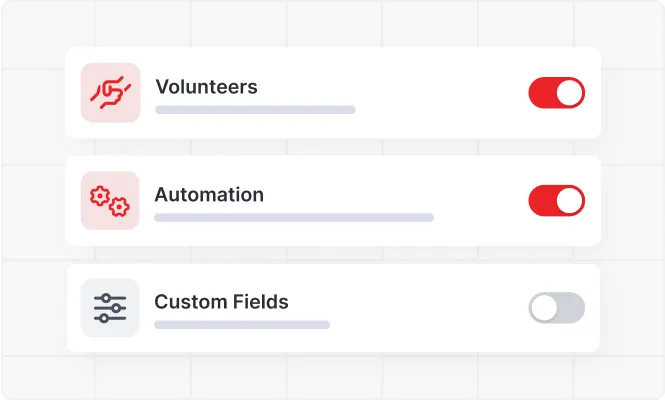The width and height of the screenshot is (665, 400).
Task: Click the description bar under Volunteers
Action: (255, 110)
